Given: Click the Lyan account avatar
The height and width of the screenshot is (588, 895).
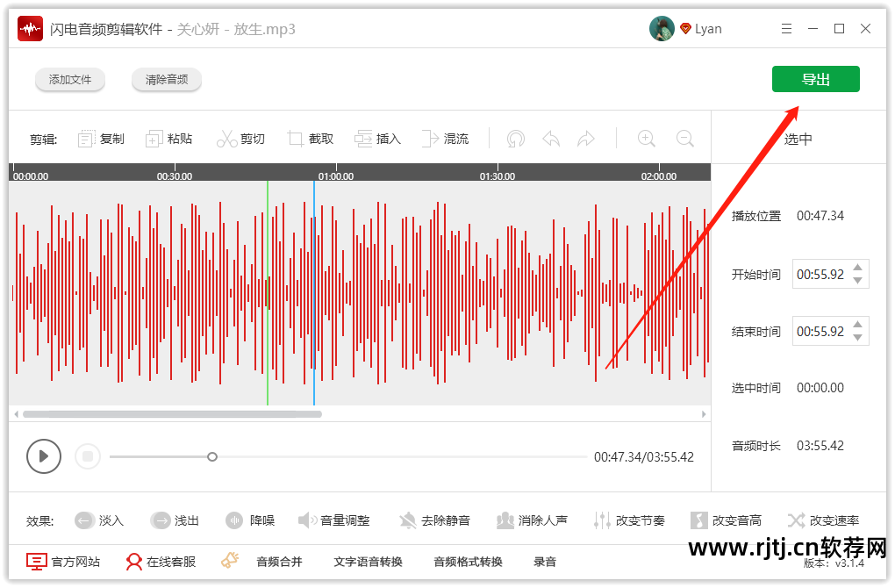Looking at the screenshot, I should pyautogui.click(x=661, y=27).
